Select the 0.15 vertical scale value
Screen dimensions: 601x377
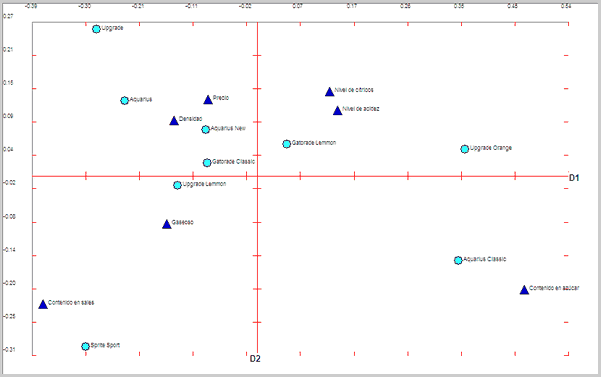click(x=8, y=83)
